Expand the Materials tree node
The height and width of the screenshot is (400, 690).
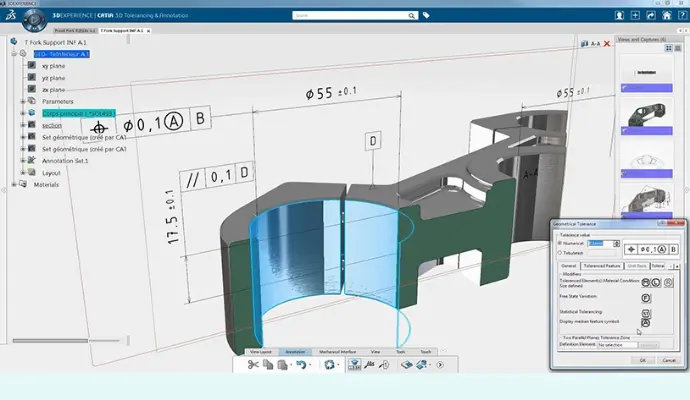coord(14,185)
